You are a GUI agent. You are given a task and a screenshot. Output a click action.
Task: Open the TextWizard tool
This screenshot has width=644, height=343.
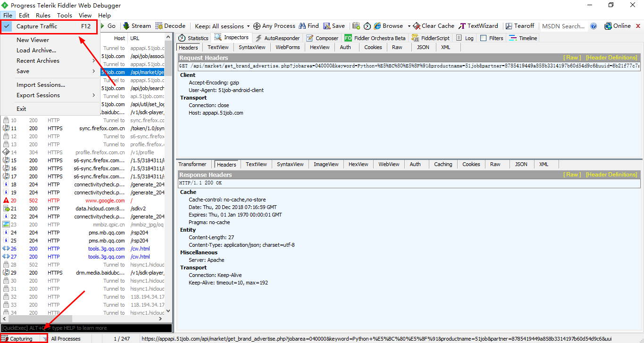[x=478, y=26]
